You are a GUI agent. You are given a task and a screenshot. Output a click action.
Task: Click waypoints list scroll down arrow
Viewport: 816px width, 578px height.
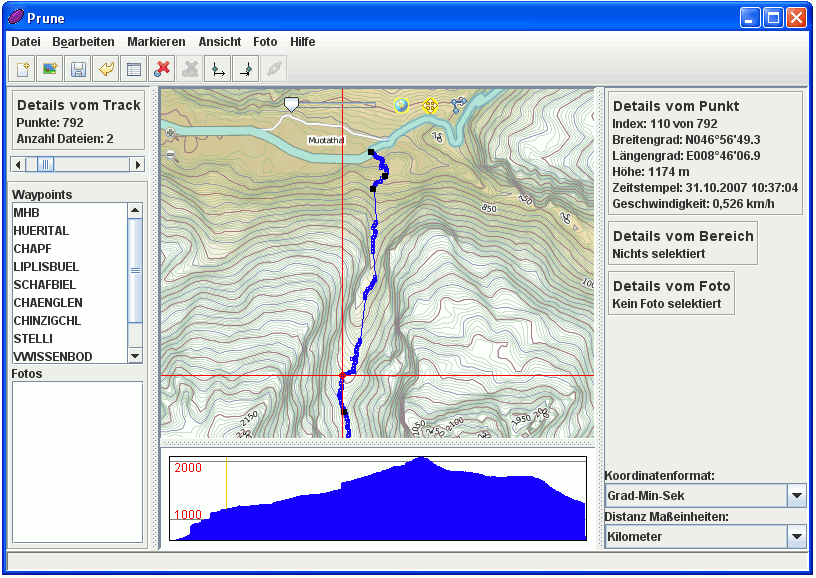(x=135, y=355)
